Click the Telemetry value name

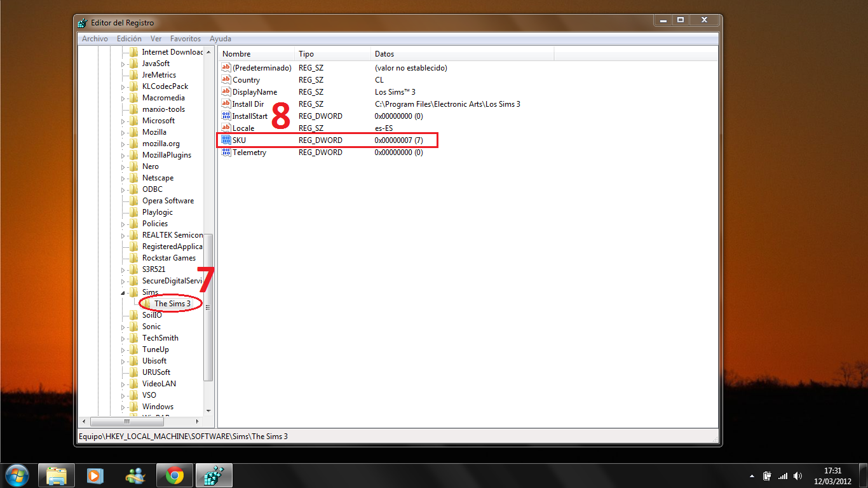[249, 152]
